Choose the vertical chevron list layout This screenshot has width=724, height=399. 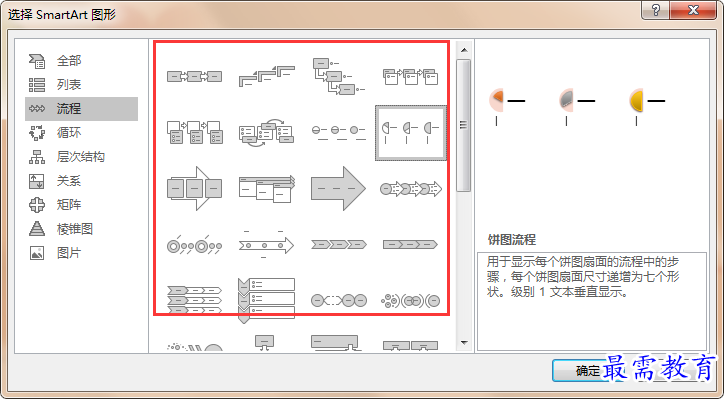[266, 300]
